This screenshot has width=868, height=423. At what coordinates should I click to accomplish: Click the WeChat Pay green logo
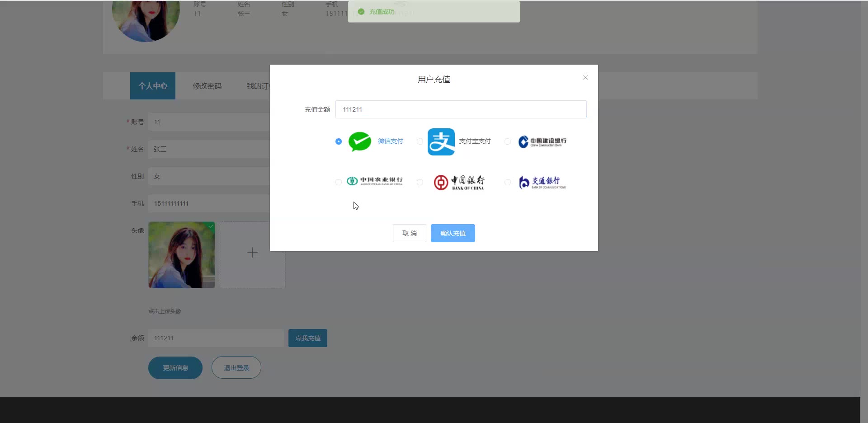point(360,141)
